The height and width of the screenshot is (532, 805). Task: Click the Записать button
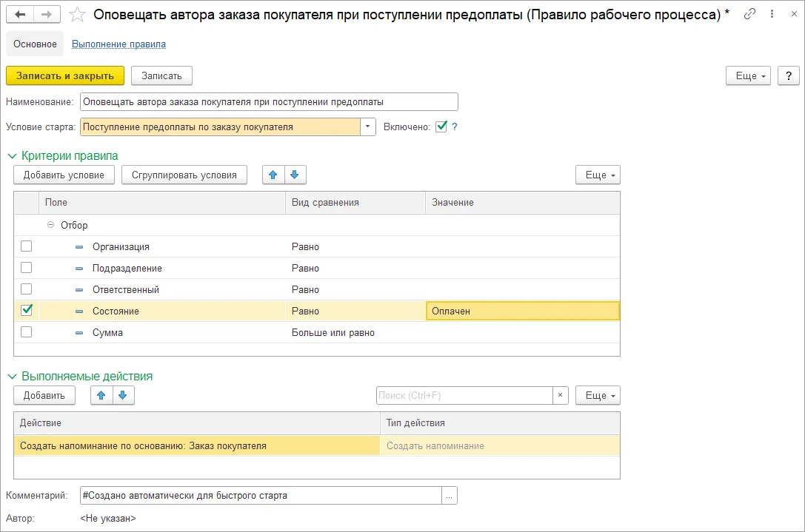161,76
